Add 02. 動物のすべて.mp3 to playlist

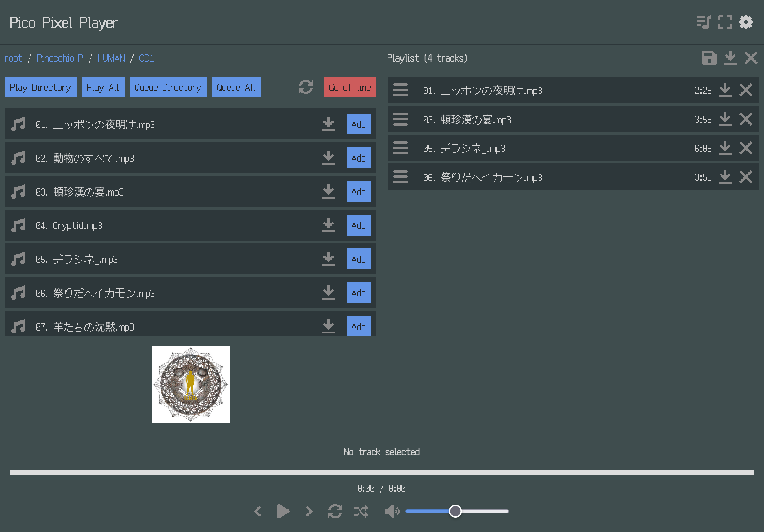click(359, 158)
